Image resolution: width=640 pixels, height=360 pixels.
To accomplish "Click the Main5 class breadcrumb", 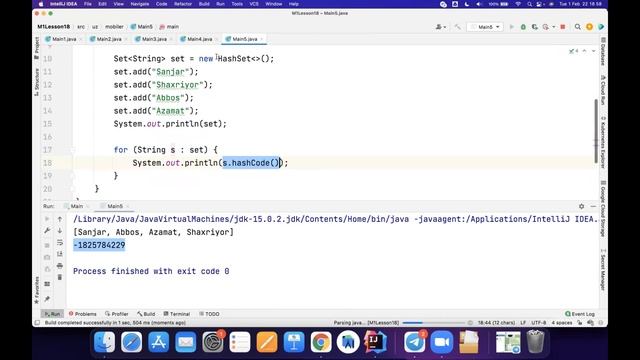I will (x=142, y=27).
